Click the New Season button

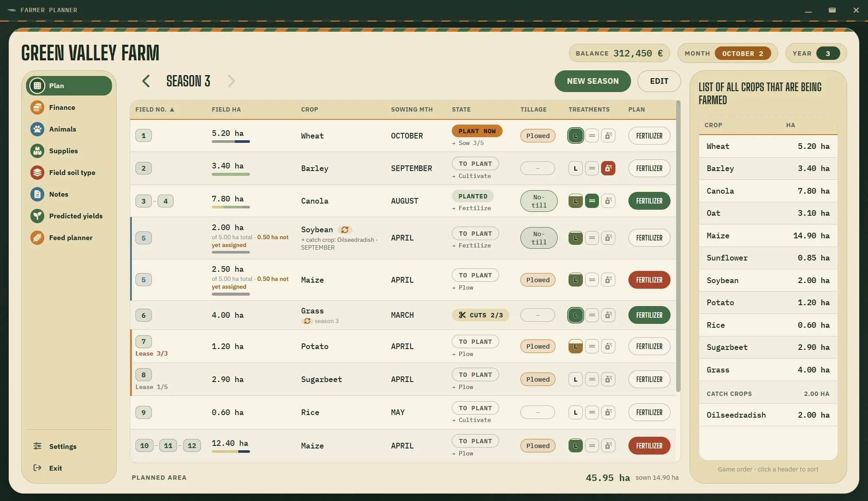[592, 81]
